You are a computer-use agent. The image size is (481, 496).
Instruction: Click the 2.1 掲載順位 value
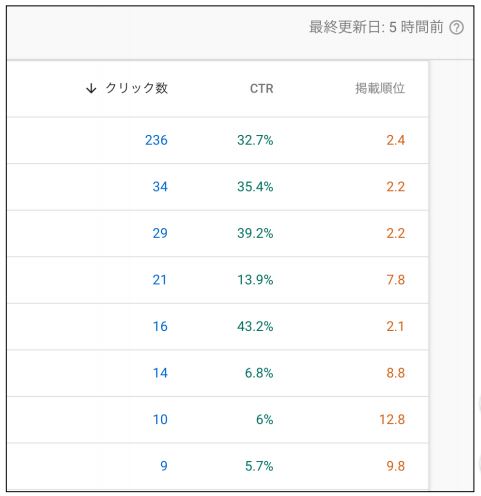pos(395,327)
